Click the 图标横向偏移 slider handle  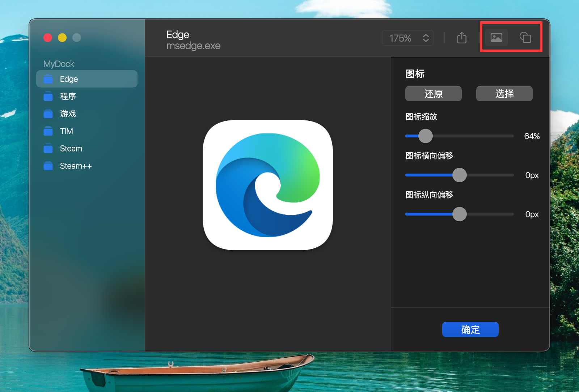tap(460, 175)
